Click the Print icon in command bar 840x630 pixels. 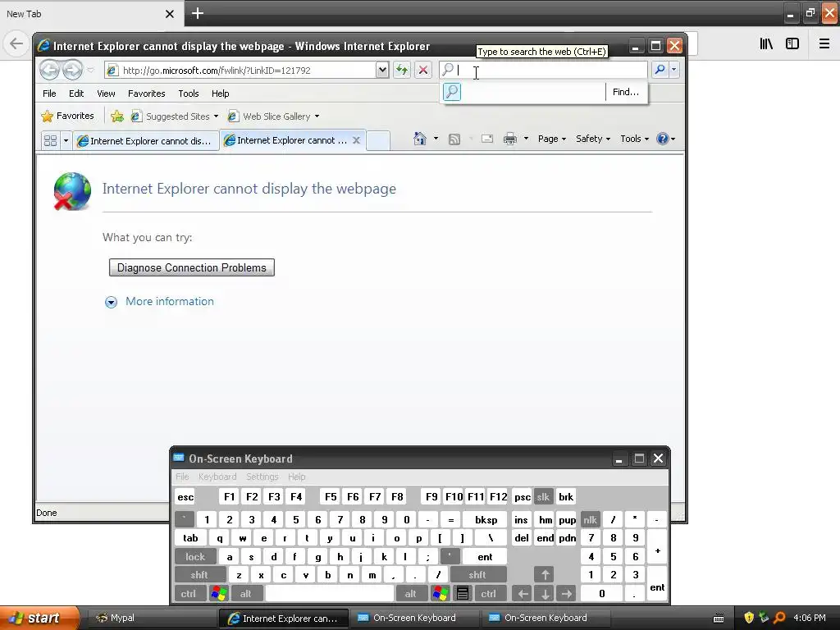coord(510,139)
